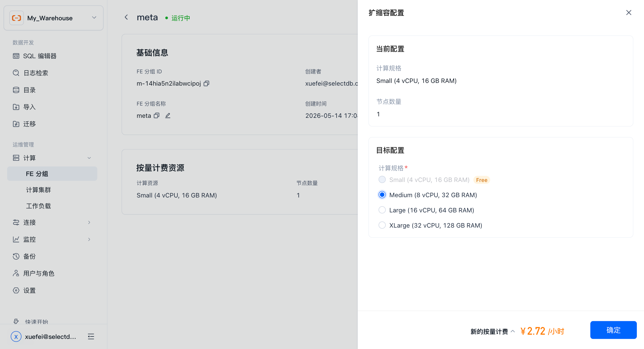Copy the FE 分组 ID value
The height and width of the screenshot is (349, 644).
tap(206, 84)
